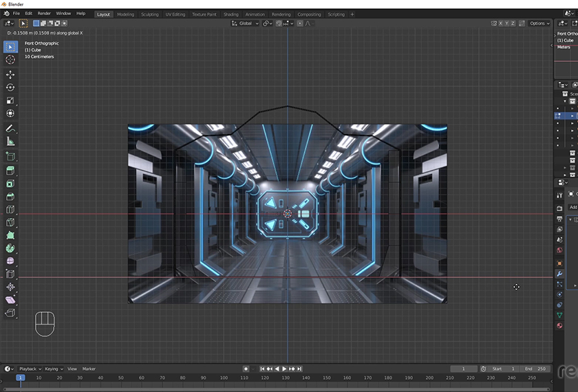This screenshot has width=578, height=392.
Task: Choose the Annotate pencil tool
Action: (10, 129)
